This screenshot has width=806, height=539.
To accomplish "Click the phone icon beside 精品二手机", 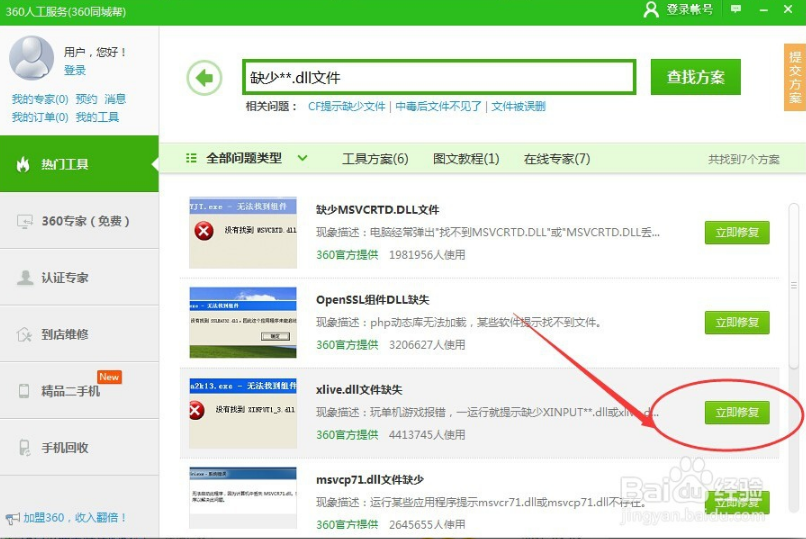I will [24, 391].
